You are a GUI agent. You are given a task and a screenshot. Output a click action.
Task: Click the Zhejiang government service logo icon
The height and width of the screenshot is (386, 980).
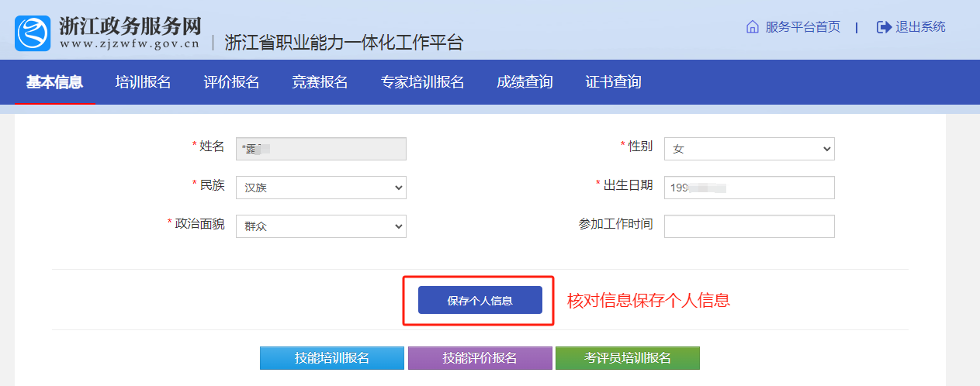33,33
